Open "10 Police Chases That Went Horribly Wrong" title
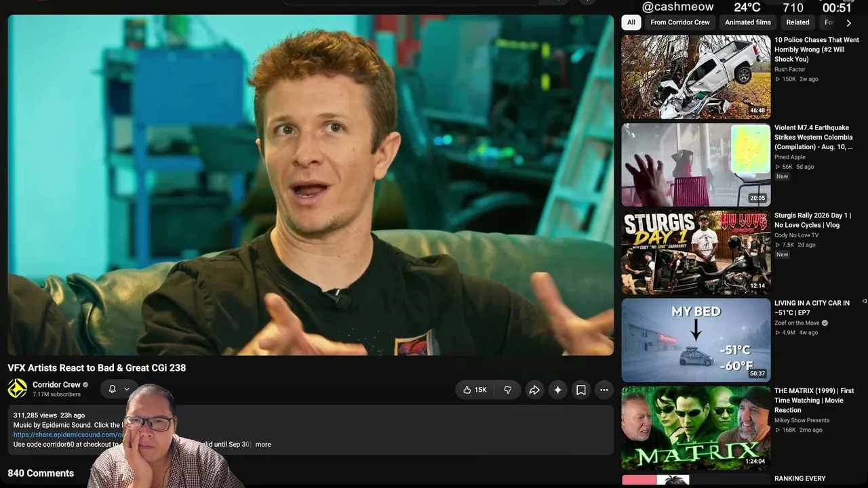Viewport: 868px width, 488px height. [x=816, y=49]
